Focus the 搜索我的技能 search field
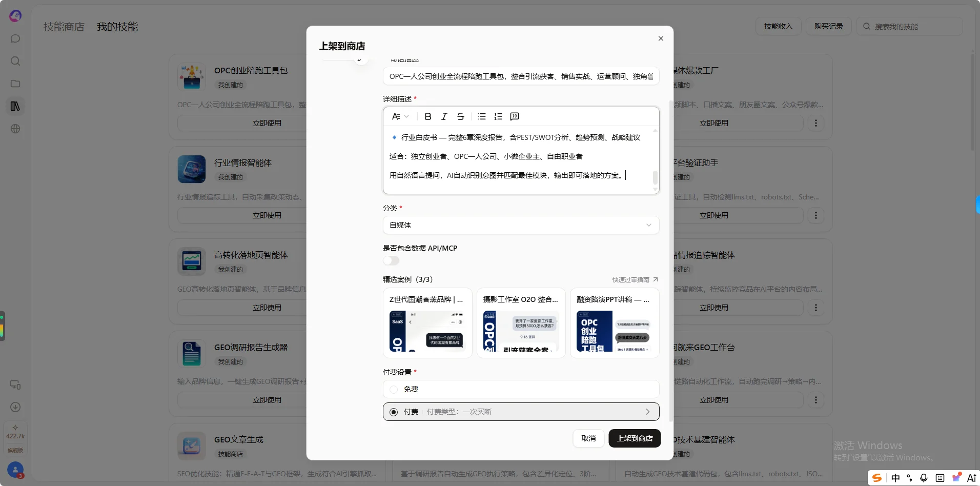 909,26
